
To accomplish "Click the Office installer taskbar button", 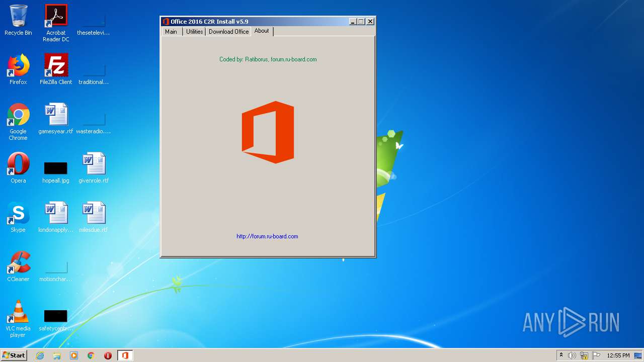I will point(125,355).
